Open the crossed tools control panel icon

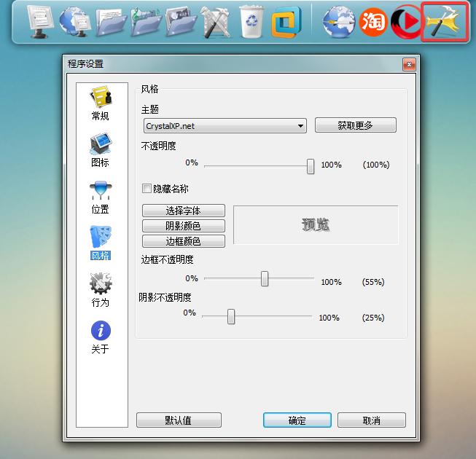click(216, 23)
